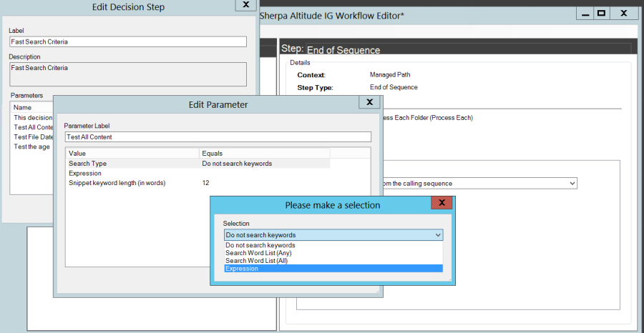Maximize the Workflow Editor window
Screen dimensions: 644x333
tap(602, 13)
